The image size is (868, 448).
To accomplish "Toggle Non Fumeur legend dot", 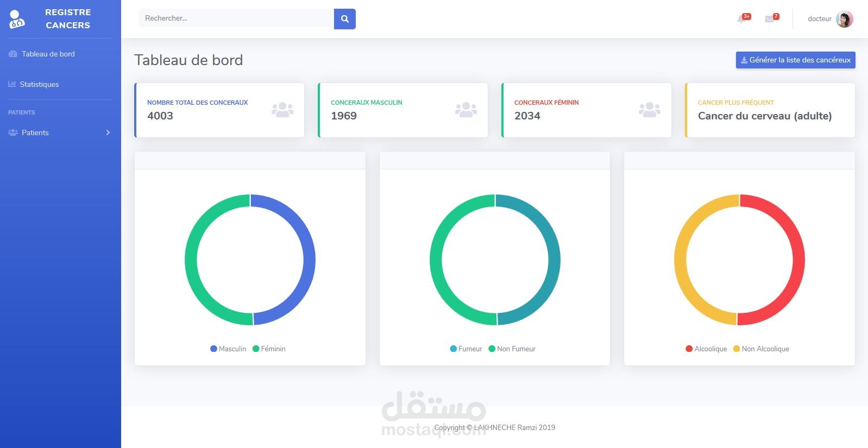I will [x=492, y=349].
